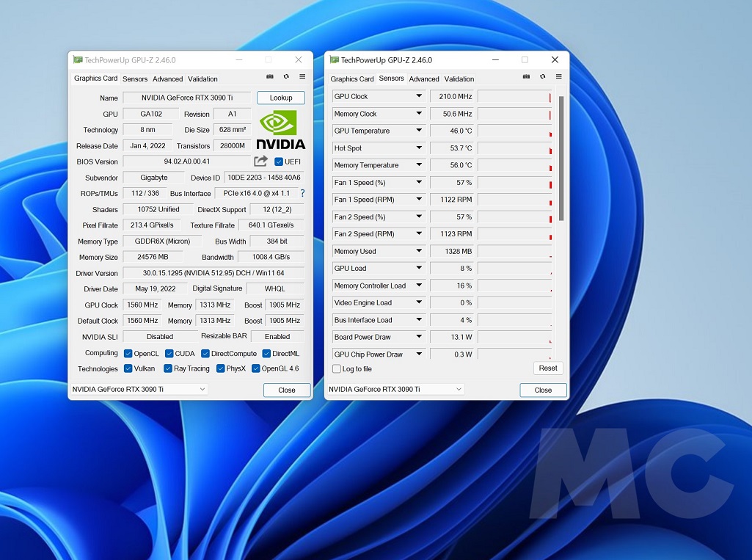This screenshot has width=752, height=560.
Task: Open the GPU selector dropdown below Log to file
Action: [x=396, y=390]
